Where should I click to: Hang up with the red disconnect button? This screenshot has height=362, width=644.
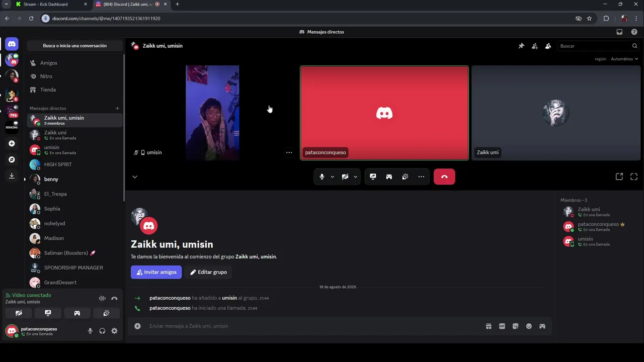pos(444,176)
